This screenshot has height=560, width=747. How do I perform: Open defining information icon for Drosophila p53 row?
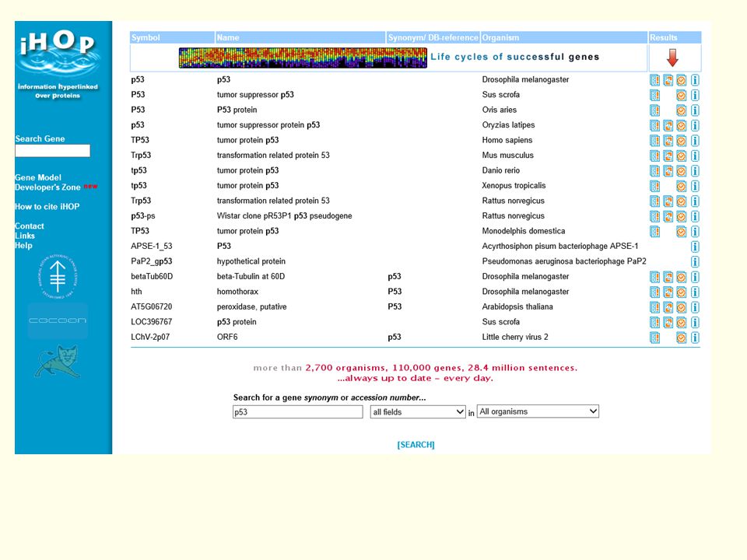[655, 80]
